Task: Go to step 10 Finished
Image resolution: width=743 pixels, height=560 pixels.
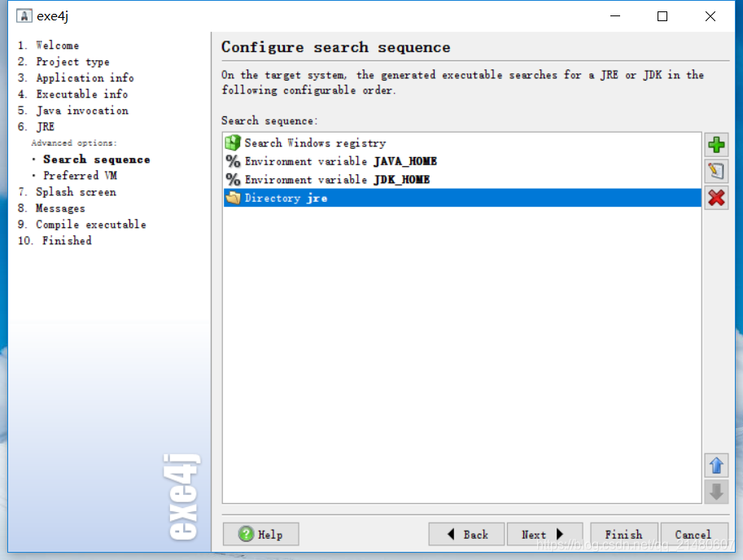Action: point(55,240)
